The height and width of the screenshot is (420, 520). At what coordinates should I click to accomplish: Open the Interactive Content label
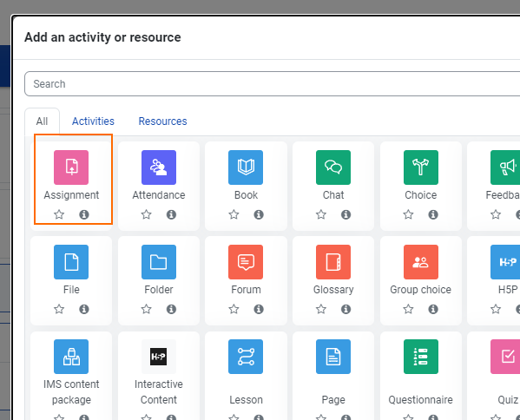159,392
